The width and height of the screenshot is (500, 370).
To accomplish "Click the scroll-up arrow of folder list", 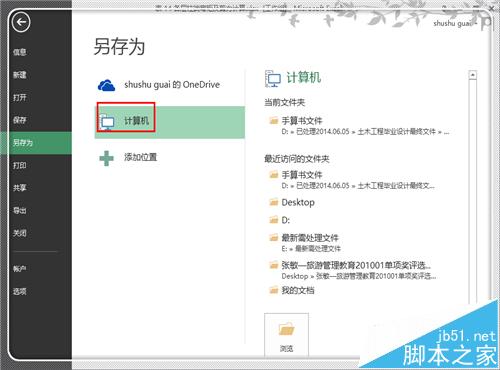I will [472, 75].
